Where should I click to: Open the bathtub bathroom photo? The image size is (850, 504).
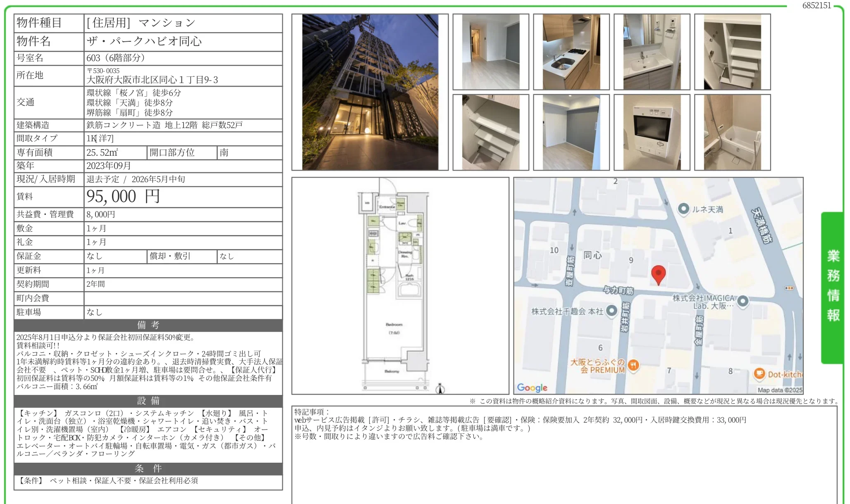tap(732, 133)
